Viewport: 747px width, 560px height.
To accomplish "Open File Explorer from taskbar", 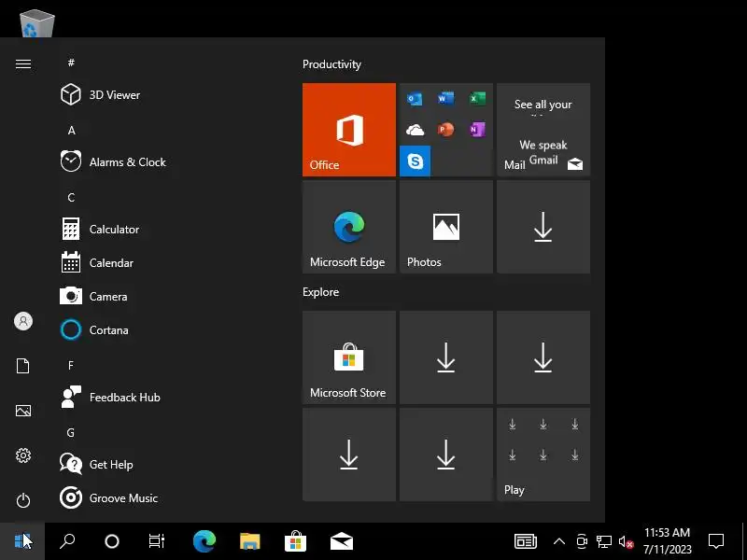I will point(250,541).
